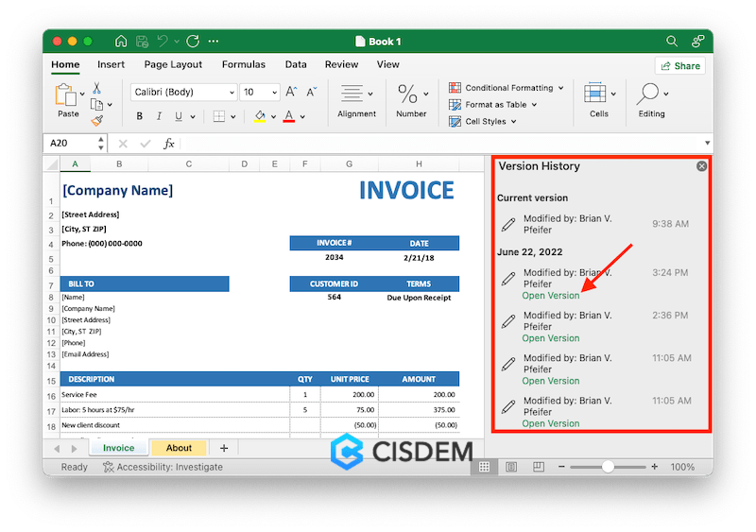Open the Calibri (Body) font dropdown

[x=184, y=93]
